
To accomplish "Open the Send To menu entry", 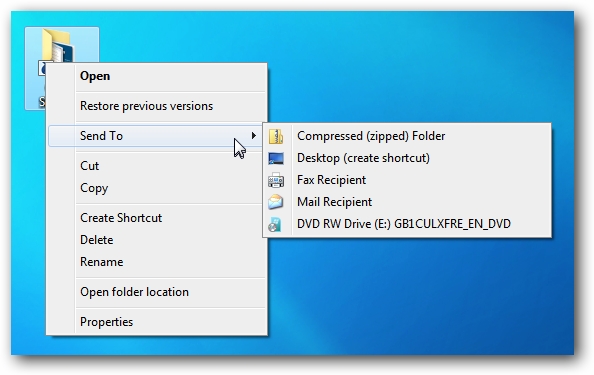I will coord(155,136).
